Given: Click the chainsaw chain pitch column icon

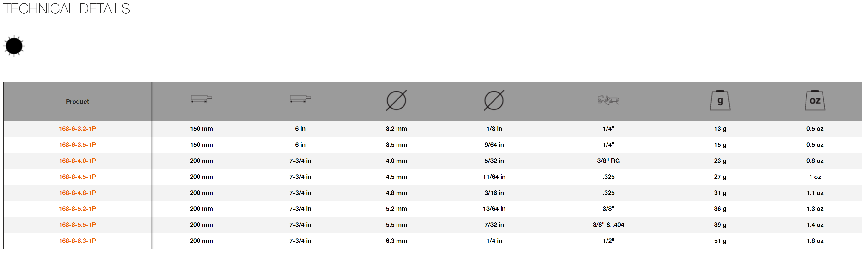Looking at the screenshot, I should pyautogui.click(x=608, y=100).
